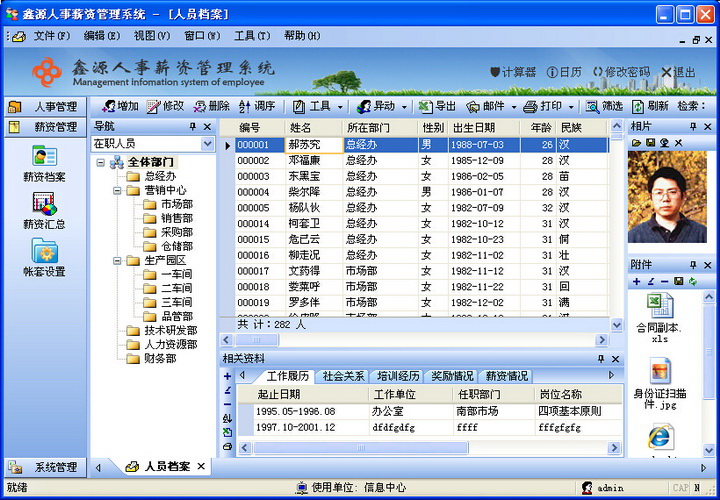
Task: Click the export icon in 相关资料 sidebar
Action: click(227, 433)
